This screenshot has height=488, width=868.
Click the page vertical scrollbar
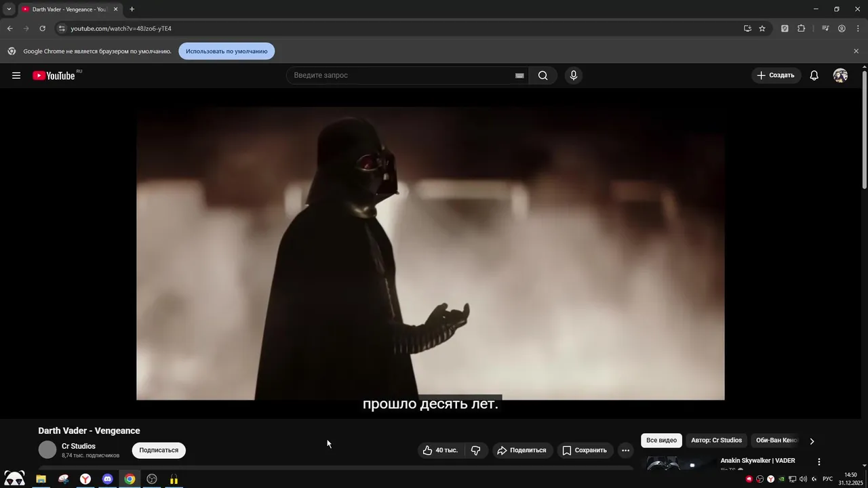click(865, 129)
